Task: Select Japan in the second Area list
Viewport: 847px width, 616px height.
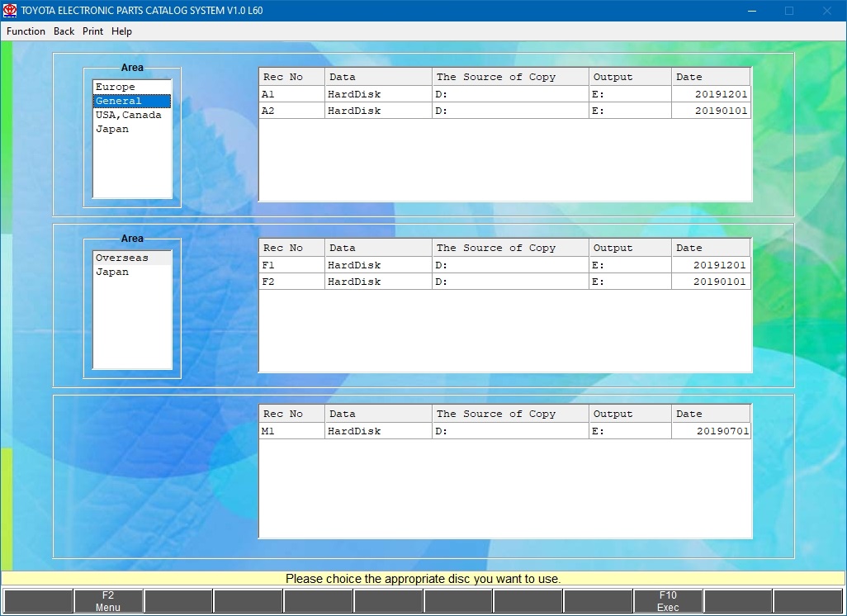Action: point(132,272)
